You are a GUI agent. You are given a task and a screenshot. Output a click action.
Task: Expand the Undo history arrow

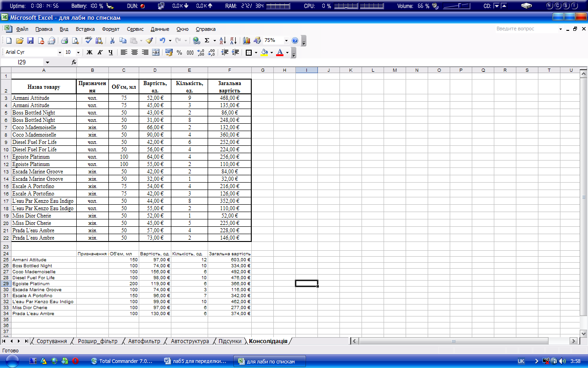click(x=170, y=40)
